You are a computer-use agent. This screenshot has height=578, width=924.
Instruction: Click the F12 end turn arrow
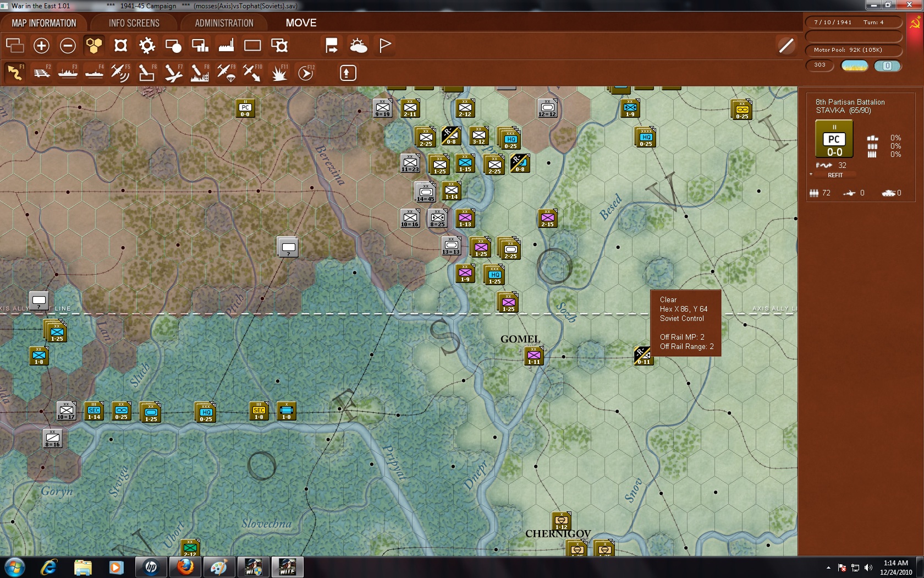tap(306, 73)
